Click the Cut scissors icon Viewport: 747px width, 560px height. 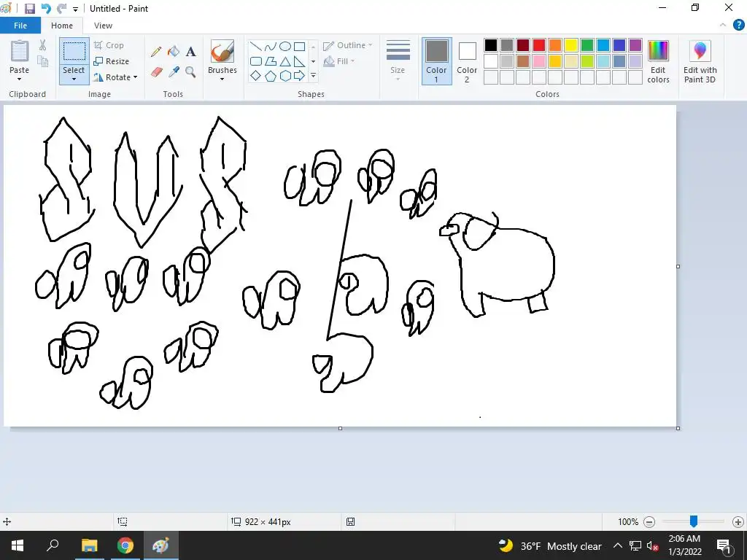43,45
